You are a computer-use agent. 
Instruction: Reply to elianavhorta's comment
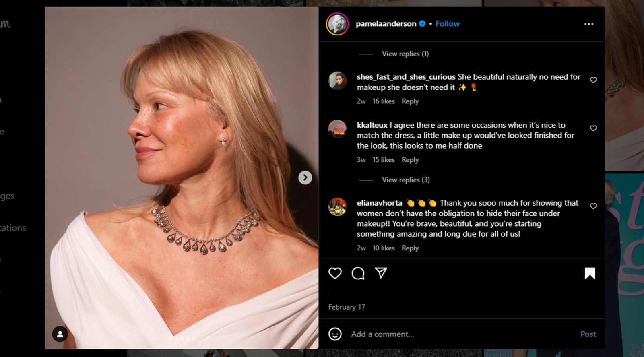[x=410, y=248]
